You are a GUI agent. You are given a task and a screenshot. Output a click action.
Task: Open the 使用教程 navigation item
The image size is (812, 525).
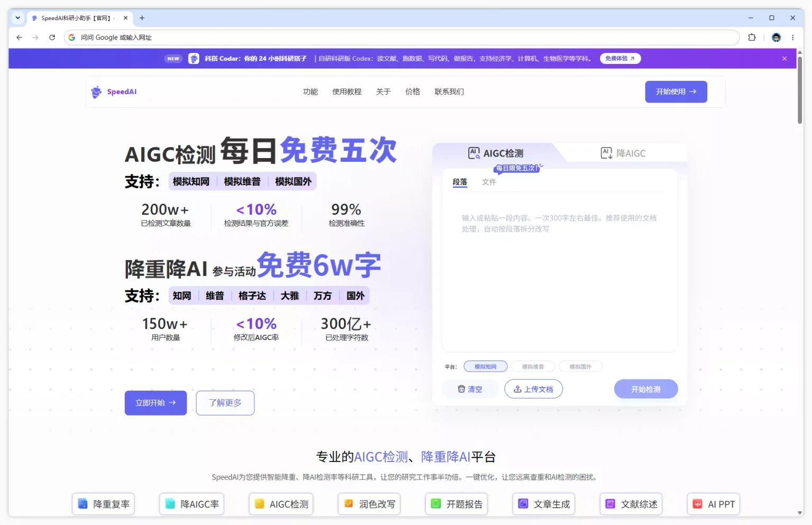point(347,91)
